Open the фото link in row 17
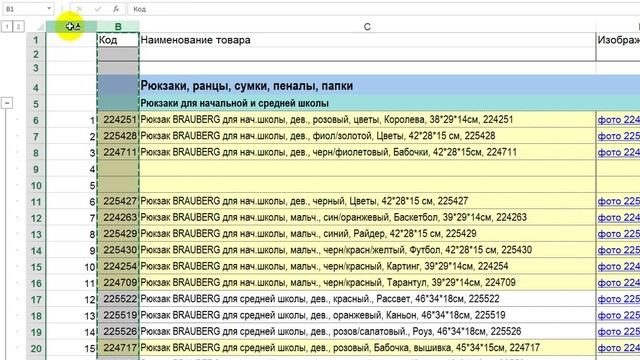 click(x=619, y=299)
